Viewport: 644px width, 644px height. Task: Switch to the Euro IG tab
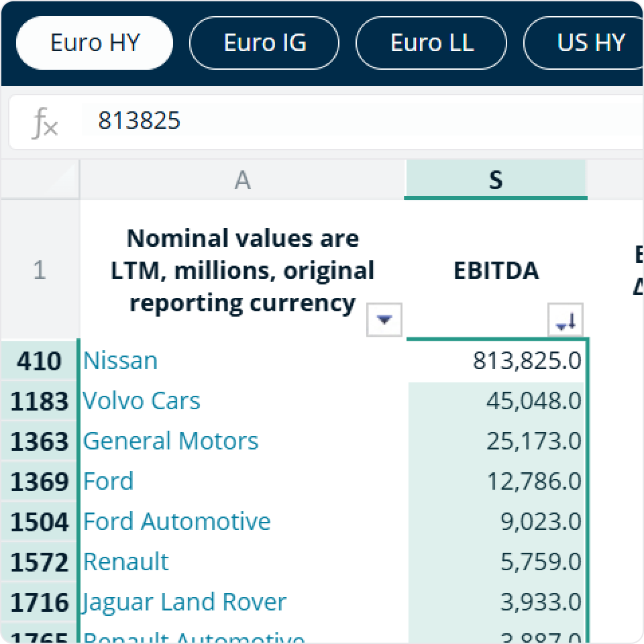pos(264,43)
